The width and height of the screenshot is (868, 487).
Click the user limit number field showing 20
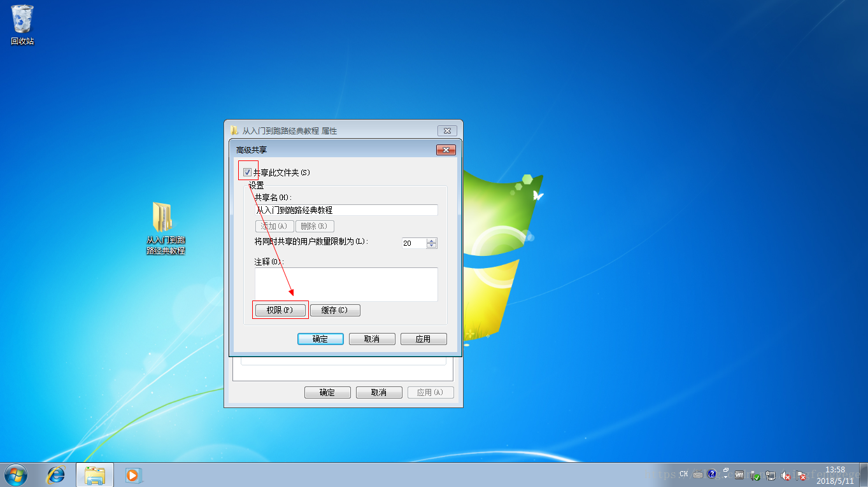coord(414,243)
